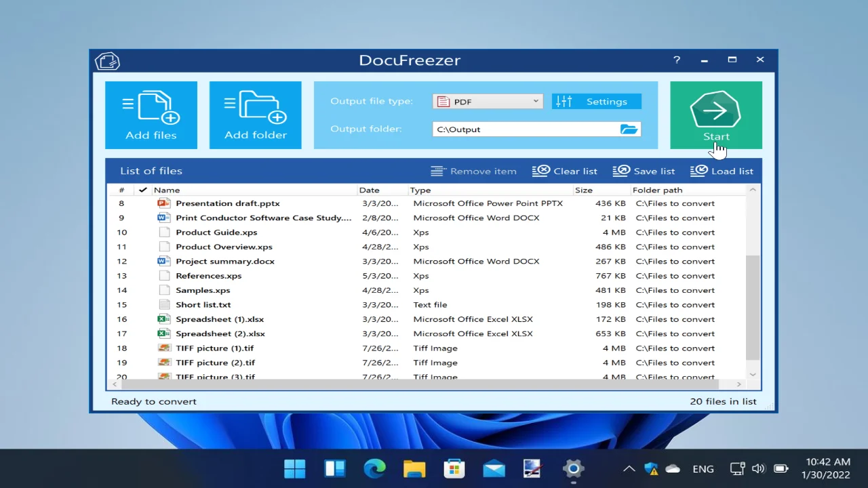Click the checkmark column header
868x488 pixels.
pyautogui.click(x=142, y=190)
